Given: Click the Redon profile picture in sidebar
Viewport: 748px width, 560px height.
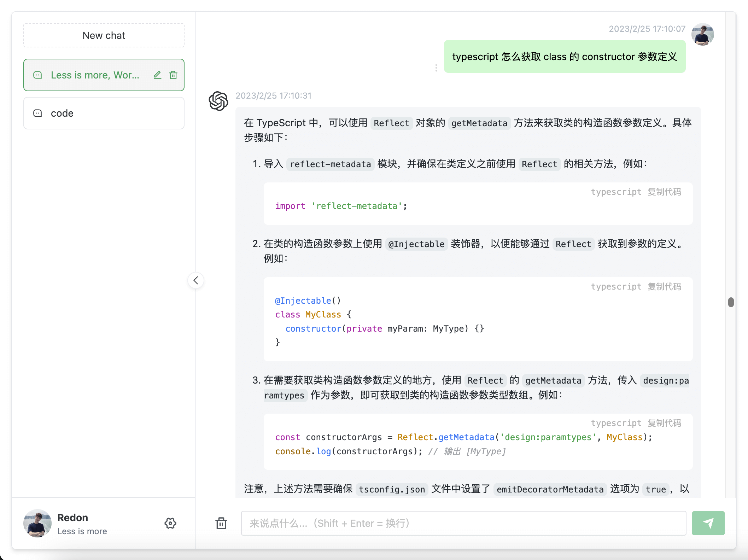Looking at the screenshot, I should pos(37,523).
